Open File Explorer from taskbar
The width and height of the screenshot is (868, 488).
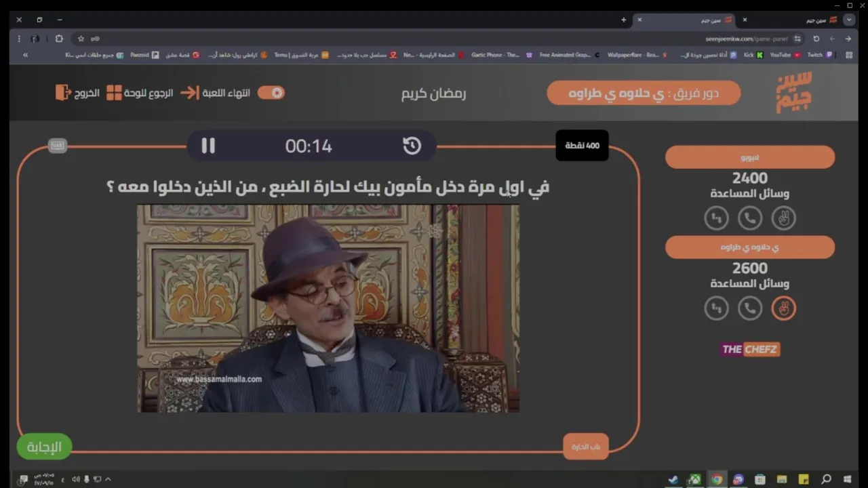(782, 479)
